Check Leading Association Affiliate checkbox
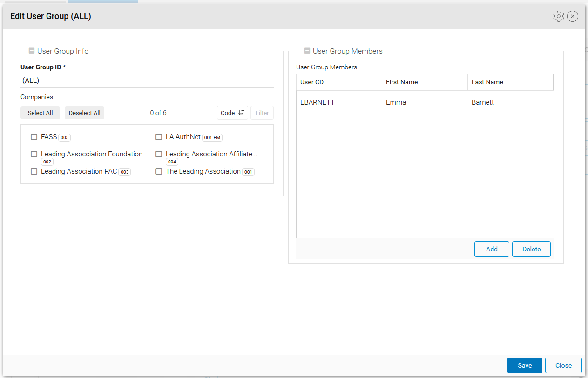 pyautogui.click(x=159, y=154)
